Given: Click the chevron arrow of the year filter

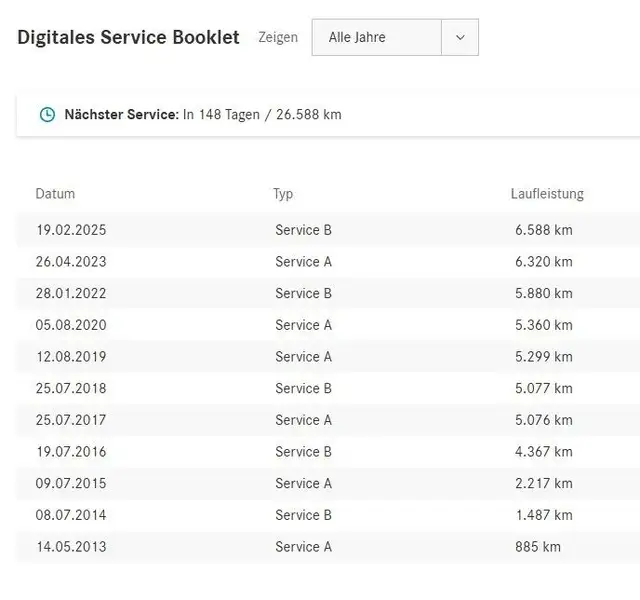Looking at the screenshot, I should (460, 37).
